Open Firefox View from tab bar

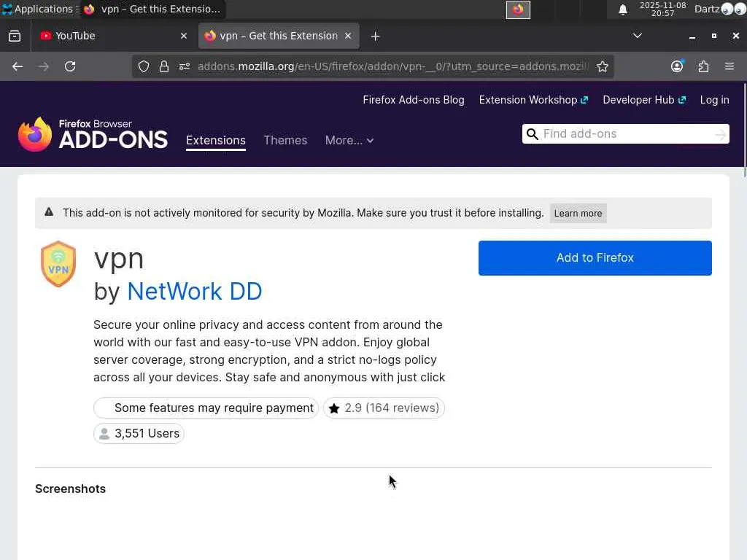[15, 36]
